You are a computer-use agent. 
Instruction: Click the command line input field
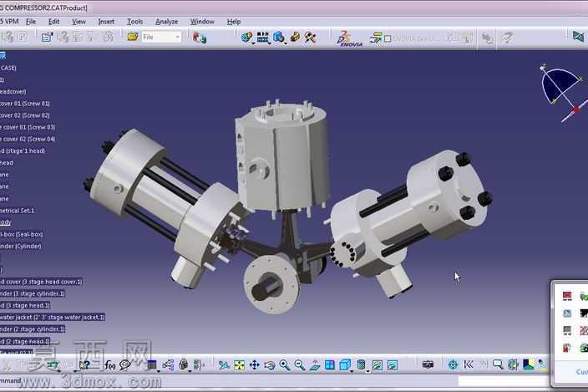point(504,381)
